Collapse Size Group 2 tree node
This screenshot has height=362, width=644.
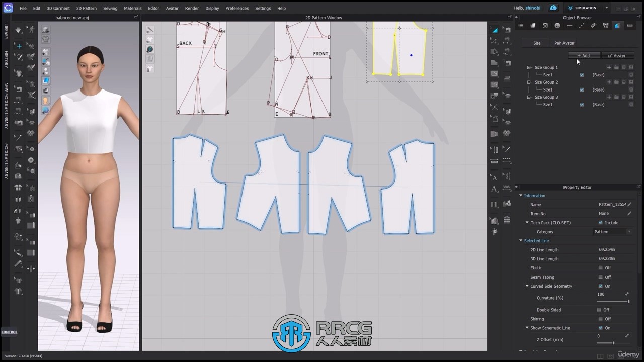click(529, 82)
